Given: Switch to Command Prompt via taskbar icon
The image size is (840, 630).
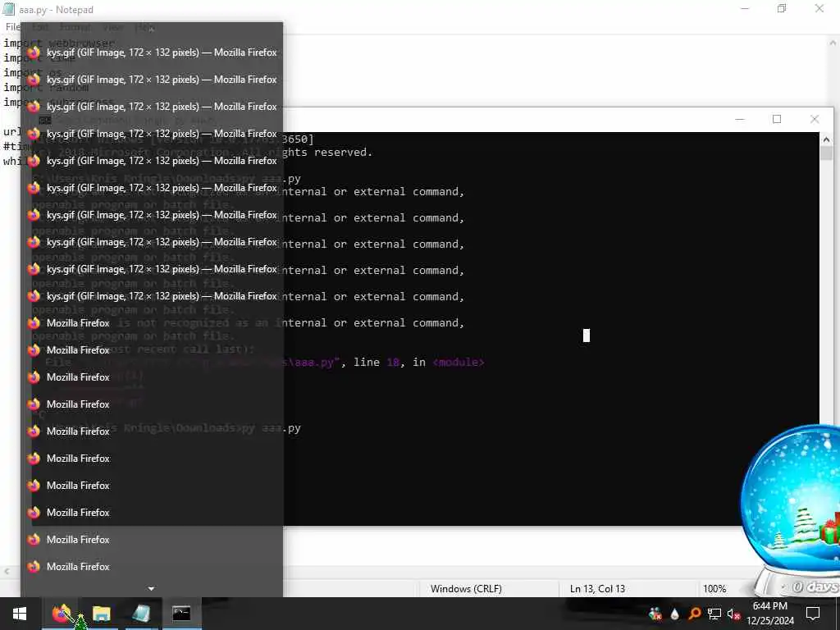Looking at the screenshot, I should (x=181, y=614).
